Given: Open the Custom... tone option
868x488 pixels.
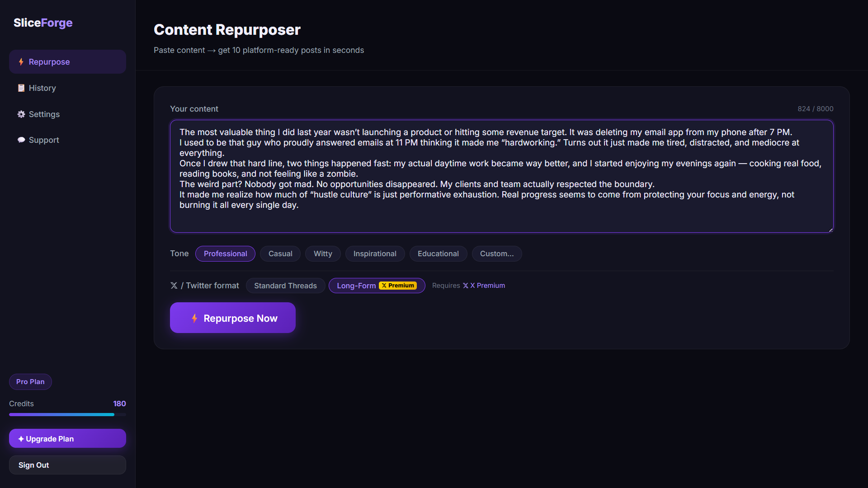Looking at the screenshot, I should (496, 254).
